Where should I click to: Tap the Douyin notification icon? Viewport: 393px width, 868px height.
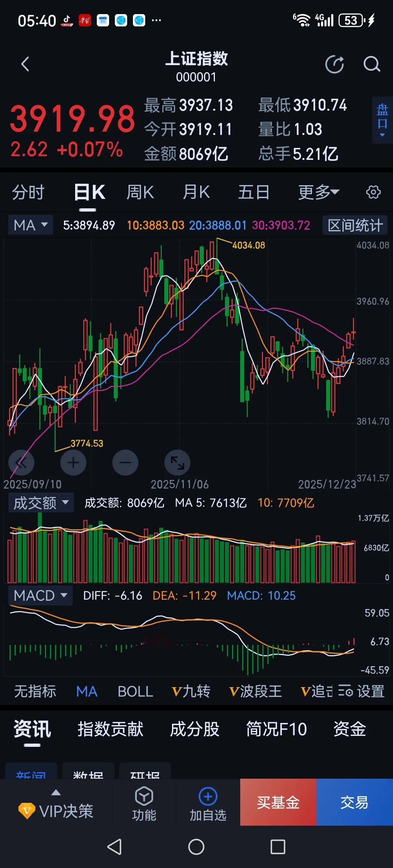67,21
